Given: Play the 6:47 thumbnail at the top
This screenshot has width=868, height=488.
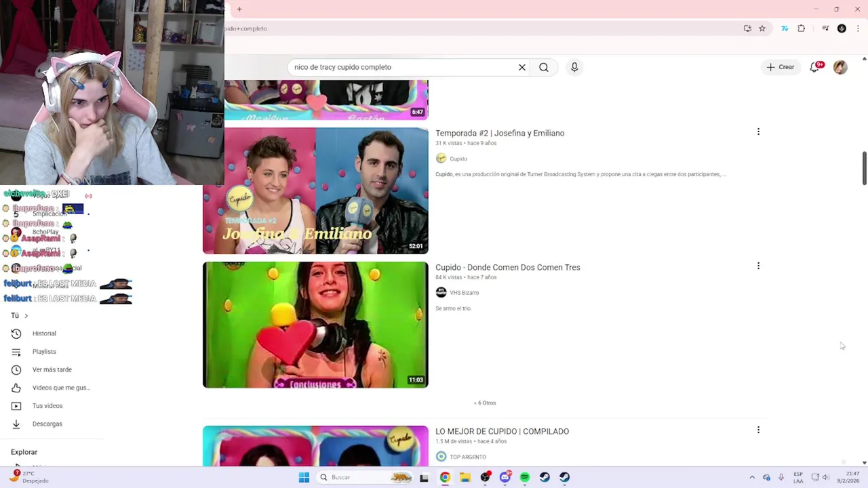Looking at the screenshot, I should pos(326,100).
